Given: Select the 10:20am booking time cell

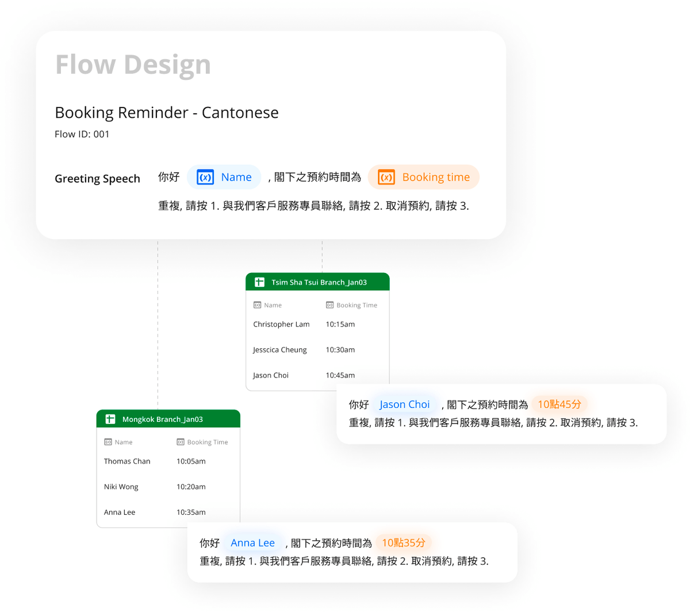Looking at the screenshot, I should [x=191, y=487].
